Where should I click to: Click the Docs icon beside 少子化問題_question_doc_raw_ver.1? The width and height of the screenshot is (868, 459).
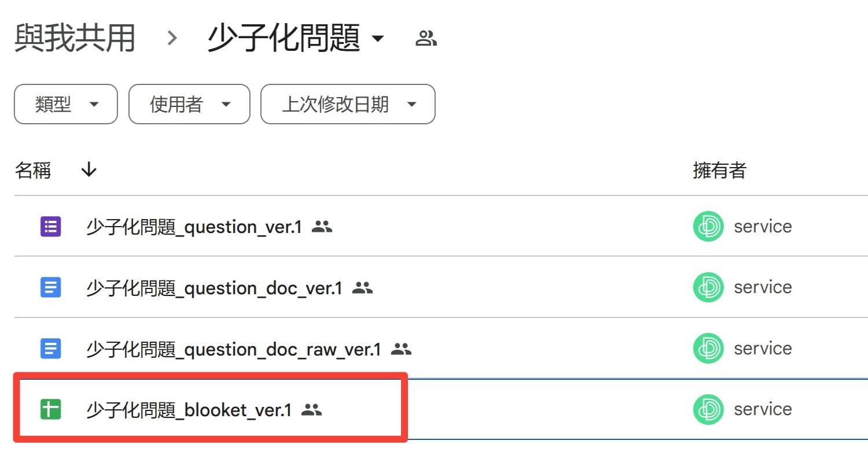tap(50, 349)
